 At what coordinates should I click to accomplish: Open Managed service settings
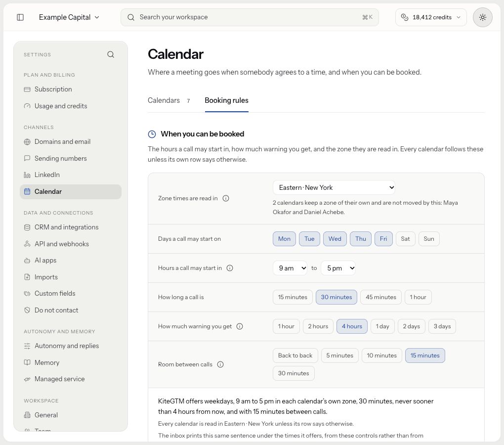point(71,379)
